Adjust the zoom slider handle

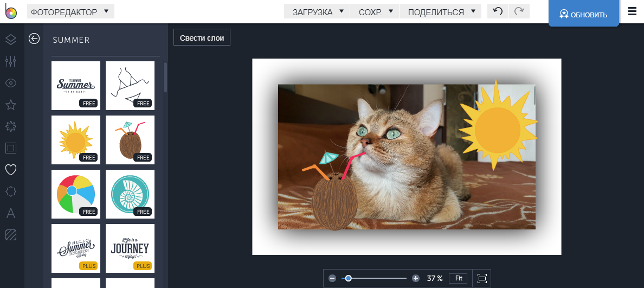[x=348, y=278]
